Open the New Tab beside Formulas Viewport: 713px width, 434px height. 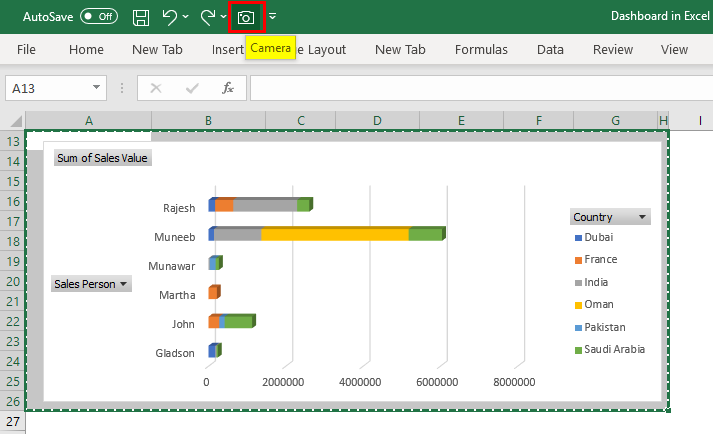pos(400,49)
